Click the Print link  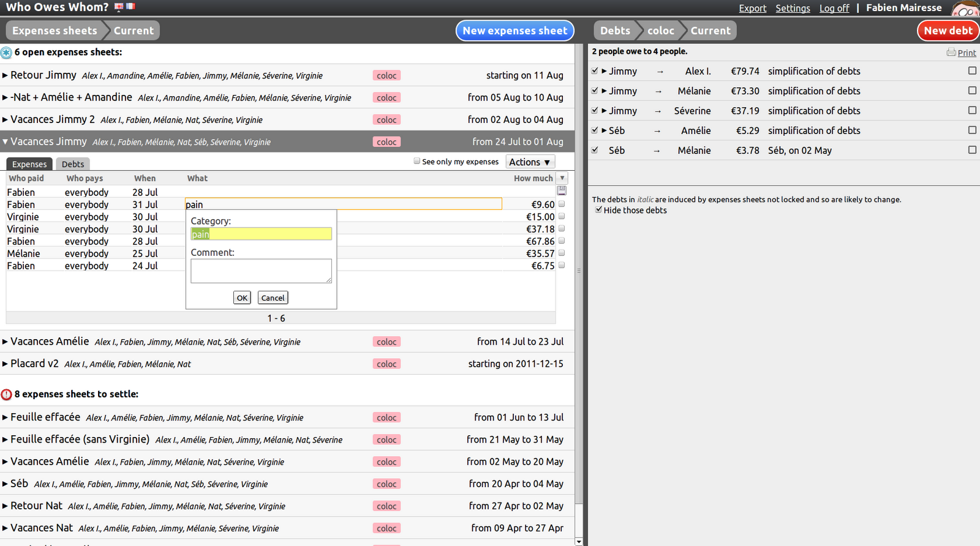click(967, 53)
